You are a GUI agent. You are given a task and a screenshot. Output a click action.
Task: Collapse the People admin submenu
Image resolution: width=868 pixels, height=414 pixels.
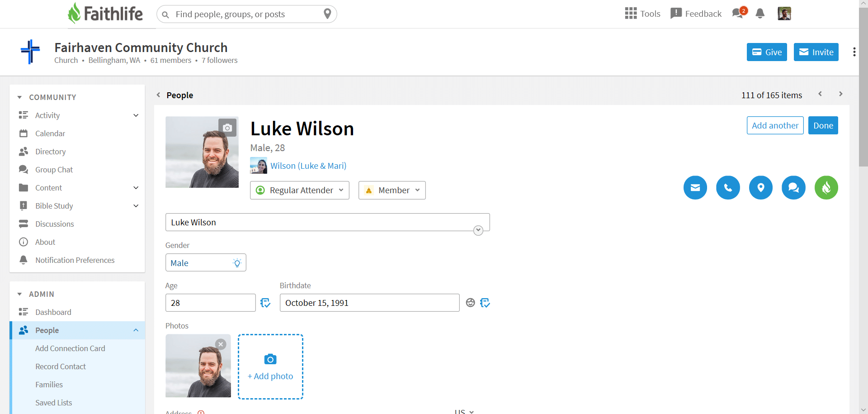(136, 330)
